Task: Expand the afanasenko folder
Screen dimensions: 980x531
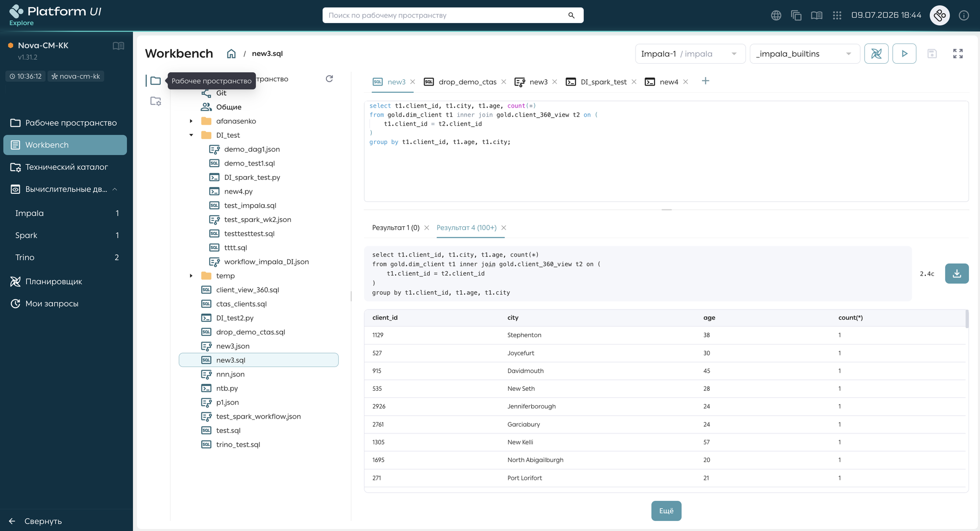Action: (x=191, y=121)
